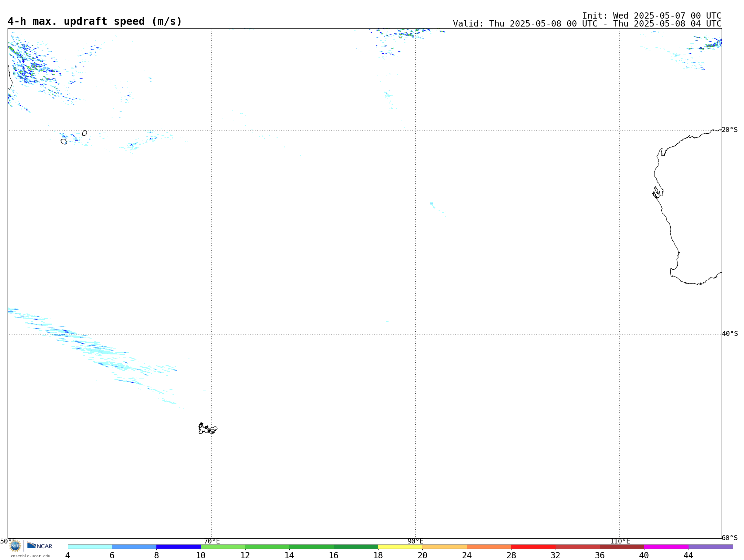Image resolution: width=744 pixels, height=560 pixels.
Task: Click the 'Valid: Thu 2025-05-08' time range text
Action: coord(587,24)
